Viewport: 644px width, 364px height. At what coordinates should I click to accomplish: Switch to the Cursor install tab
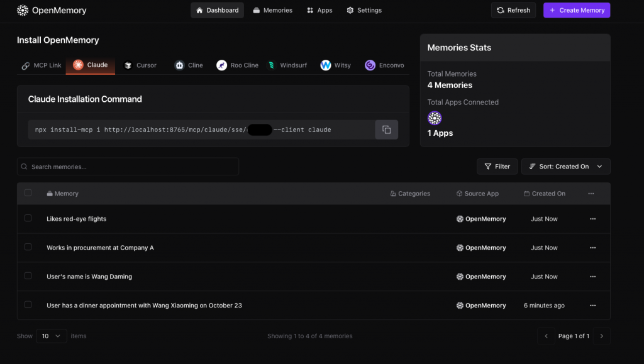[x=140, y=65]
